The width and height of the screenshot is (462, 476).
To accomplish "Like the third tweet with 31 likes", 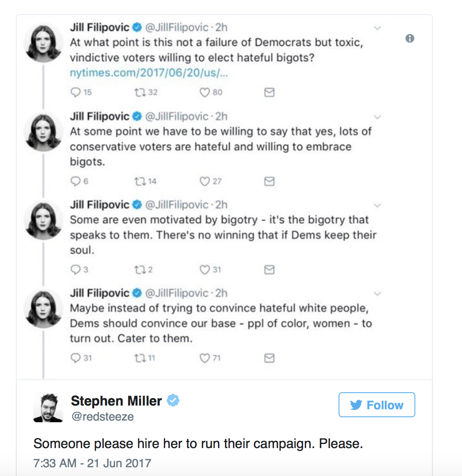I will click(204, 270).
